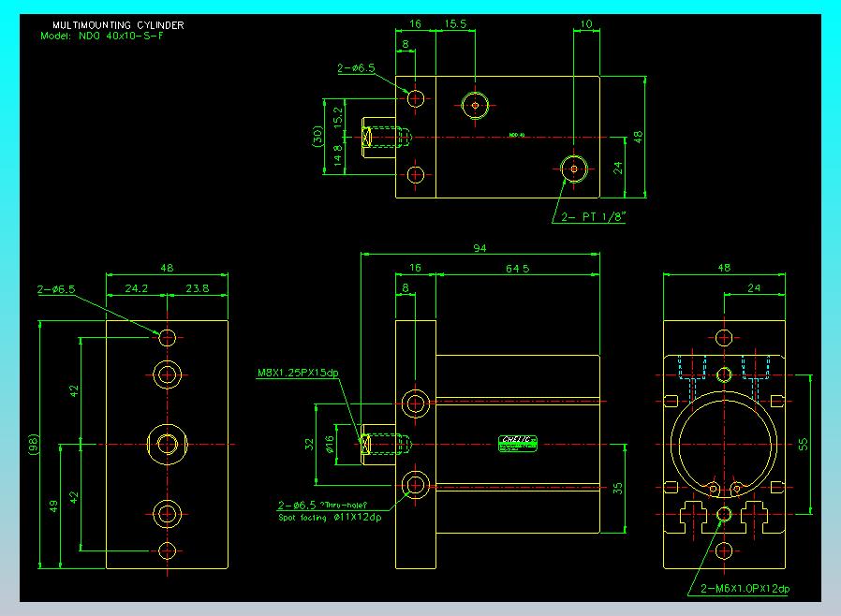Click the 2-M6X1.0PX12dp annotation text
841x616 pixels.
pyautogui.click(x=745, y=589)
